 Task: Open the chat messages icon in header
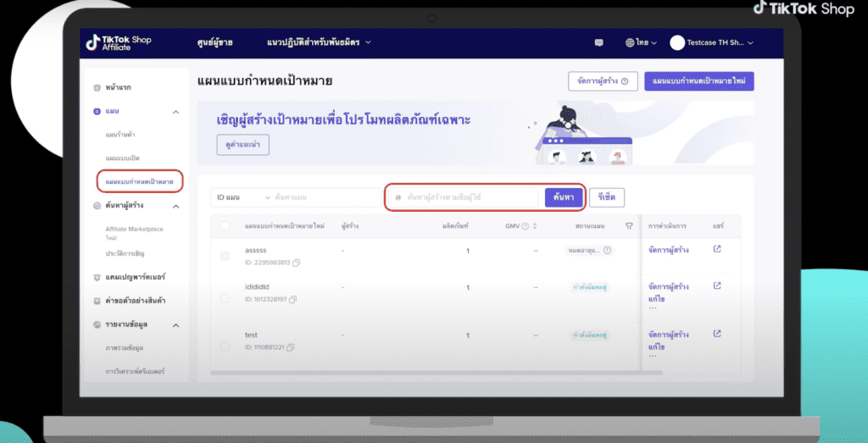point(598,42)
